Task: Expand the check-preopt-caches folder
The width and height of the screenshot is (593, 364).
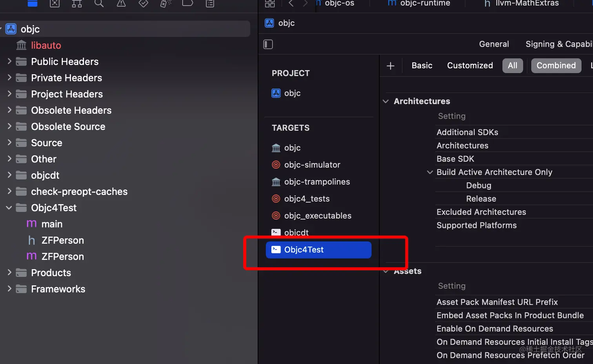Action: point(9,192)
